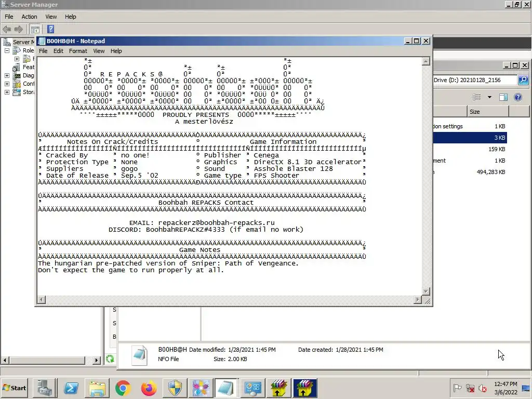The width and height of the screenshot is (532, 399).
Task: Click Notepad vertical scrollbar up arrow
Action: [x=426, y=61]
